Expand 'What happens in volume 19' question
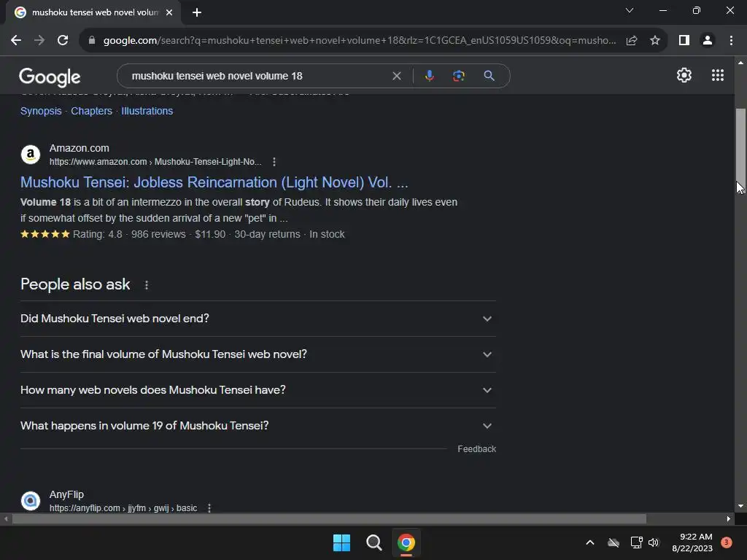The height and width of the screenshot is (560, 747). tap(258, 426)
